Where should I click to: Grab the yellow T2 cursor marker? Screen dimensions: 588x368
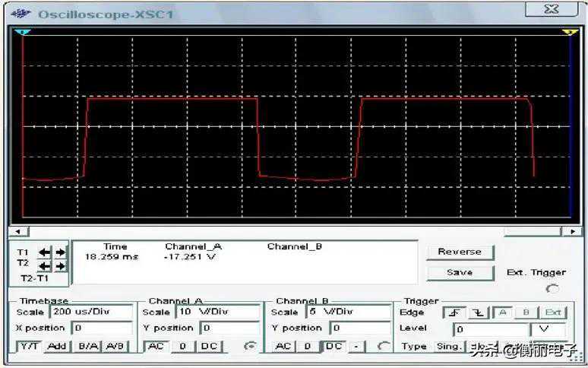click(x=568, y=32)
